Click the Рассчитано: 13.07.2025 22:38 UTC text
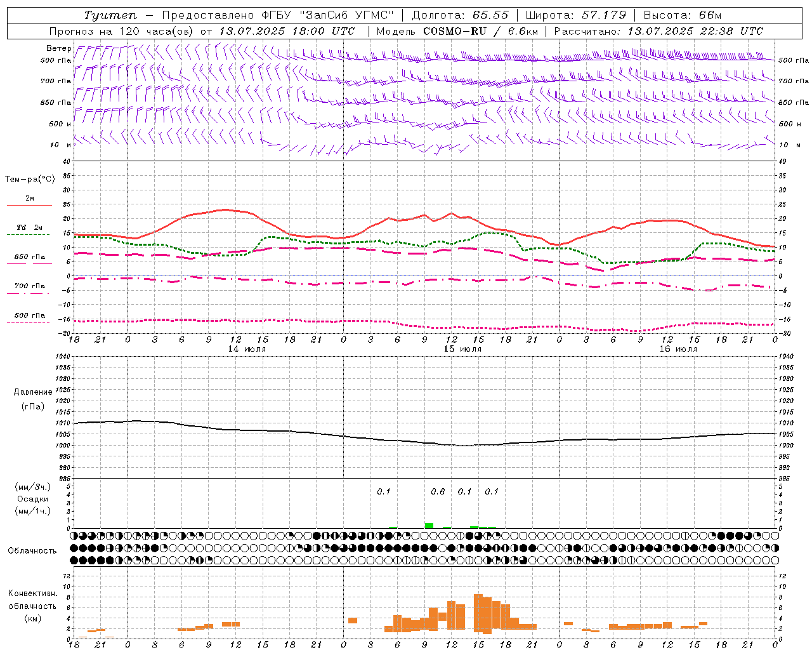The height and width of the screenshot is (650, 812). pyautogui.click(x=658, y=31)
